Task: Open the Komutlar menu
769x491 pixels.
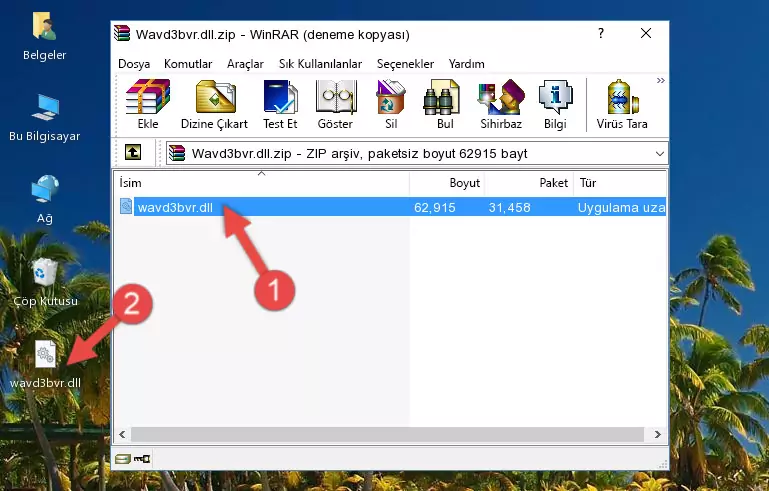Action: click(x=188, y=64)
